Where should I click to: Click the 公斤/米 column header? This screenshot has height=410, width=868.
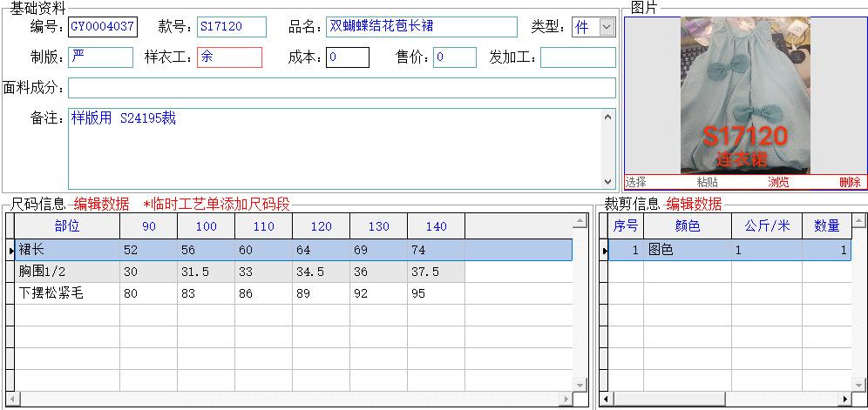click(767, 226)
